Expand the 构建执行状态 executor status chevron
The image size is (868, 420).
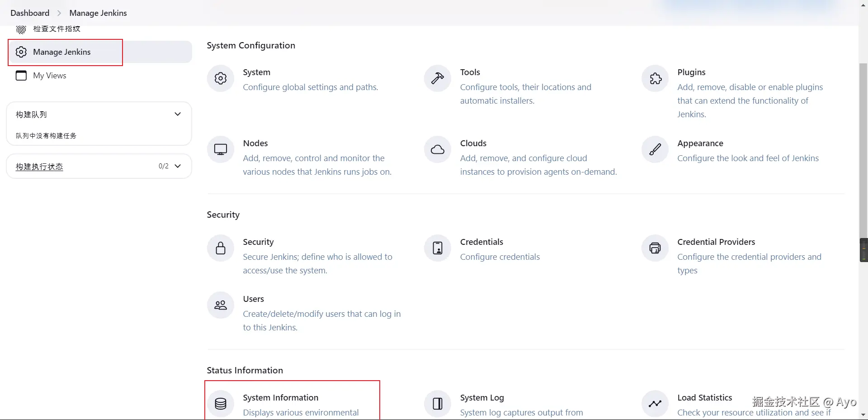178,166
